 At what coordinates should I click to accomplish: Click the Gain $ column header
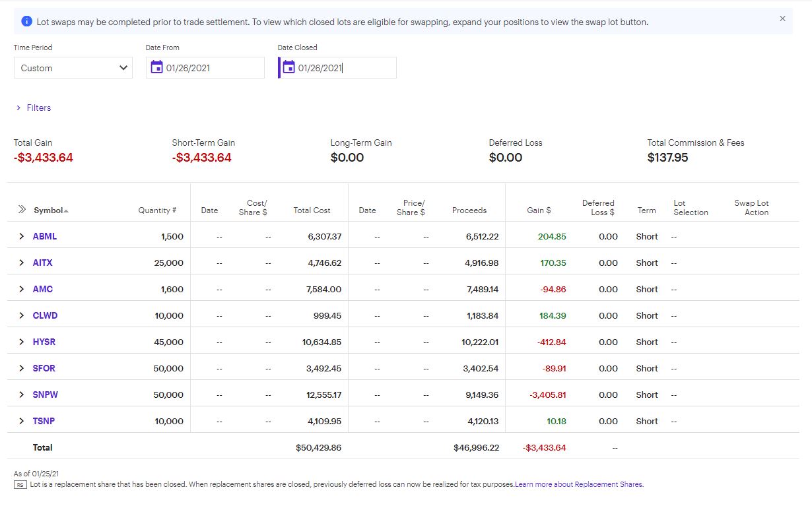click(539, 210)
